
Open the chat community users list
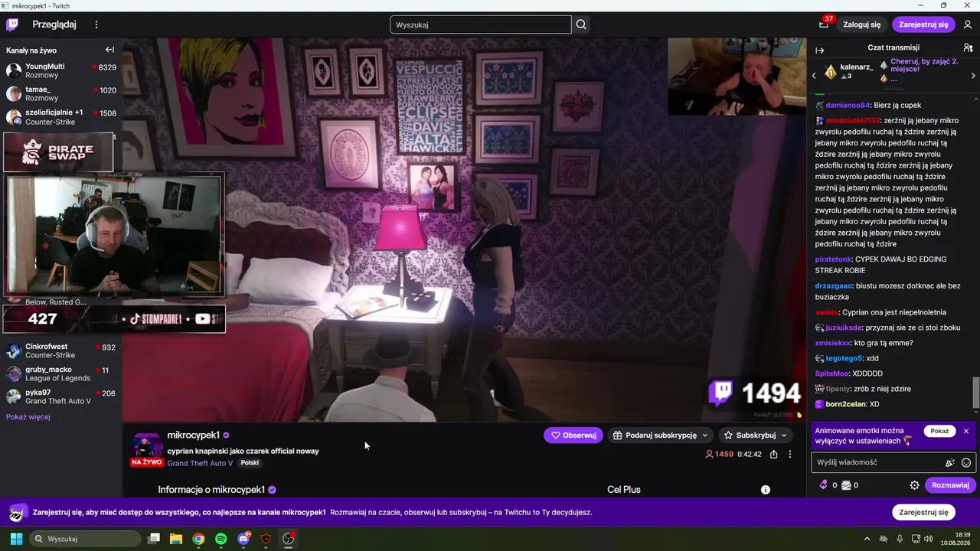[968, 47]
